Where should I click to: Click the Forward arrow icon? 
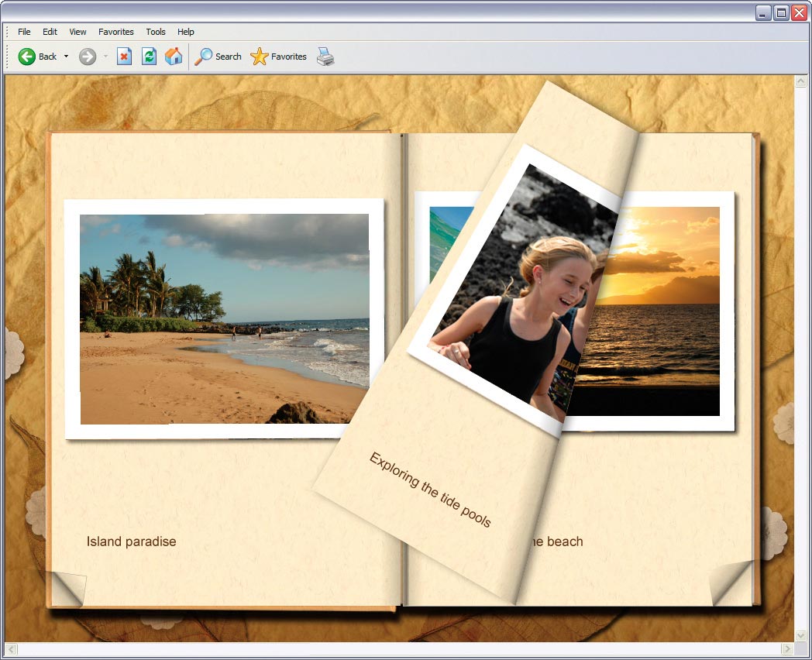88,57
